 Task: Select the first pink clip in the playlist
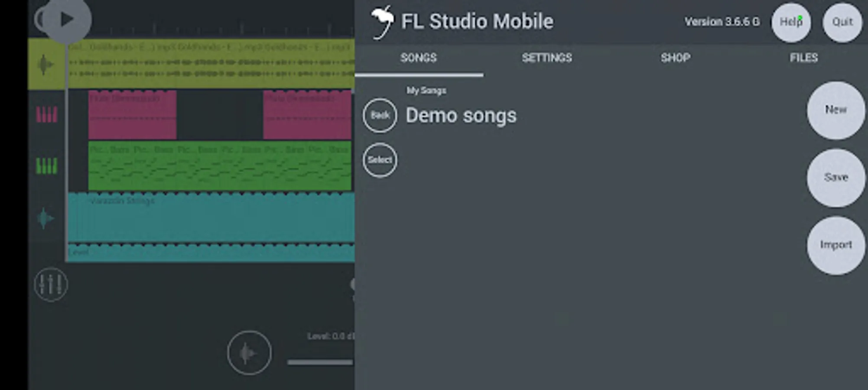[x=132, y=115]
